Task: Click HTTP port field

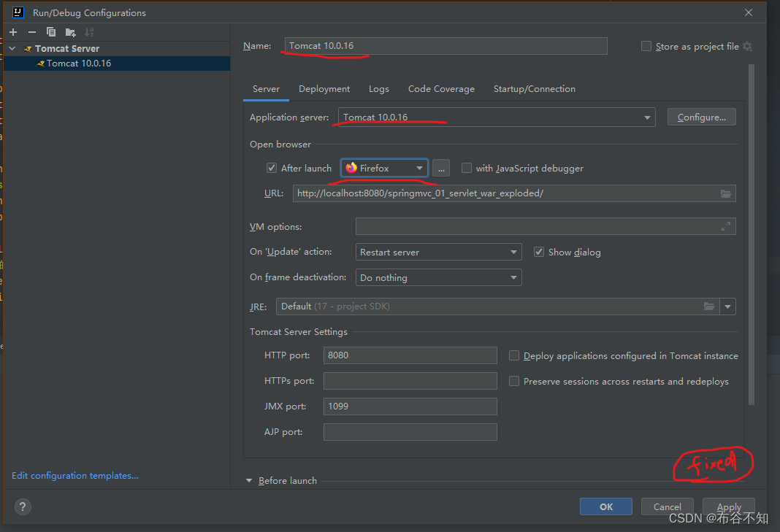Action: click(x=410, y=355)
